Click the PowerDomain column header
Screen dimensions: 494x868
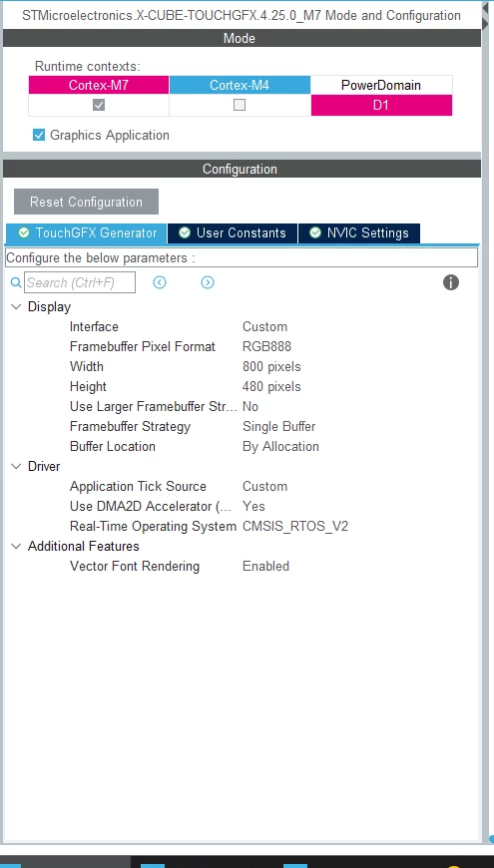pyautogui.click(x=381, y=85)
